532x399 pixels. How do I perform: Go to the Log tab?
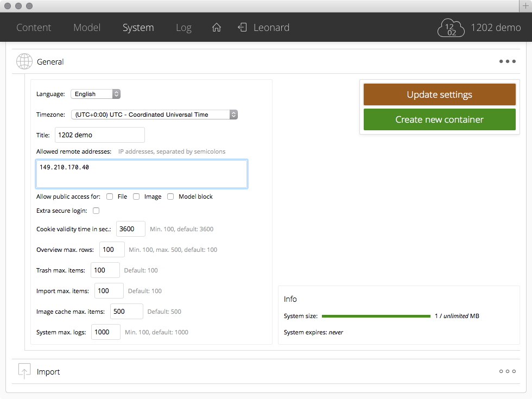tap(183, 28)
